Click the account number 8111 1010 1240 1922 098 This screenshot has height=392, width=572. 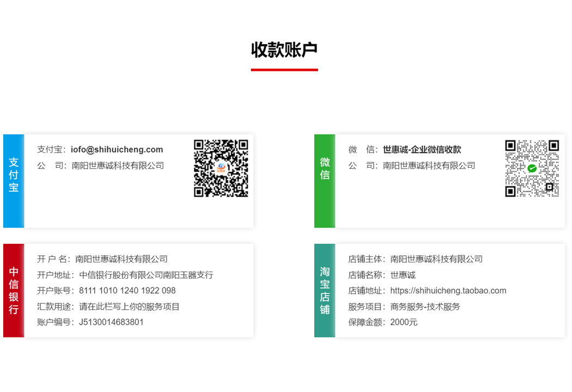(x=127, y=291)
